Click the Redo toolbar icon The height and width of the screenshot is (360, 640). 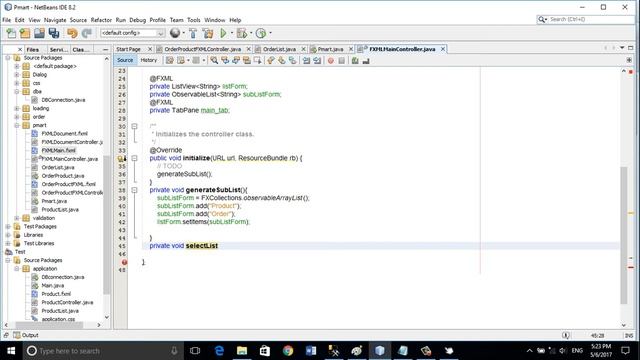coord(87,33)
